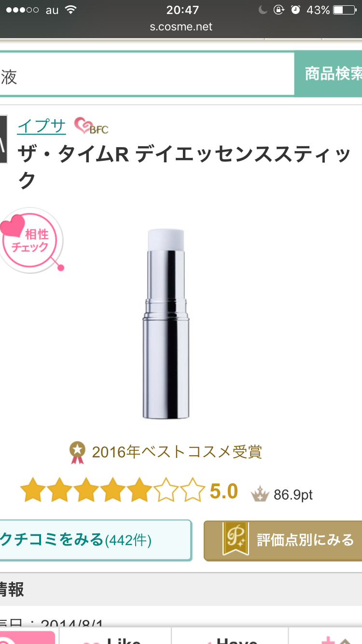Tap the 商品検索 search button
Image resolution: width=362 pixels, height=644 pixels.
(x=328, y=74)
